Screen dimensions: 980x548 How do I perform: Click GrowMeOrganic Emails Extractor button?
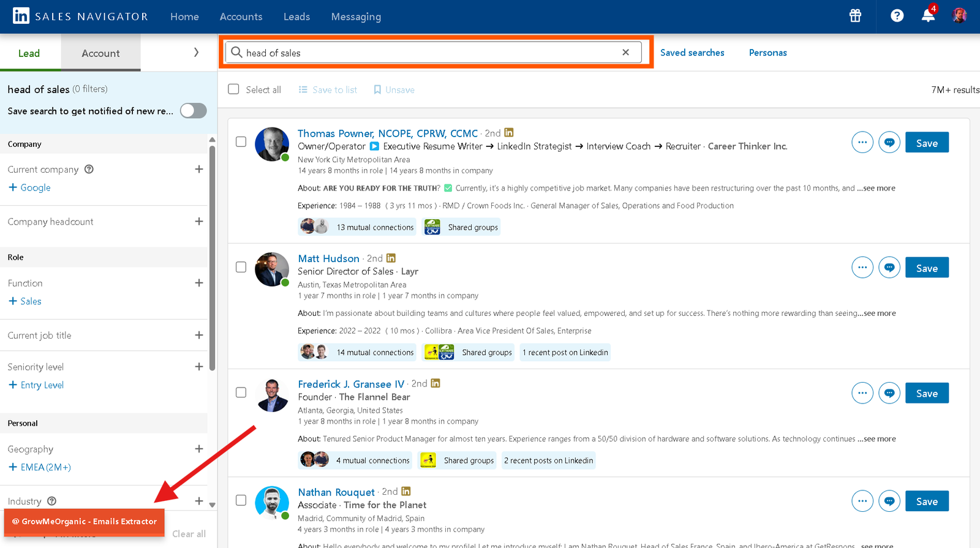(85, 522)
